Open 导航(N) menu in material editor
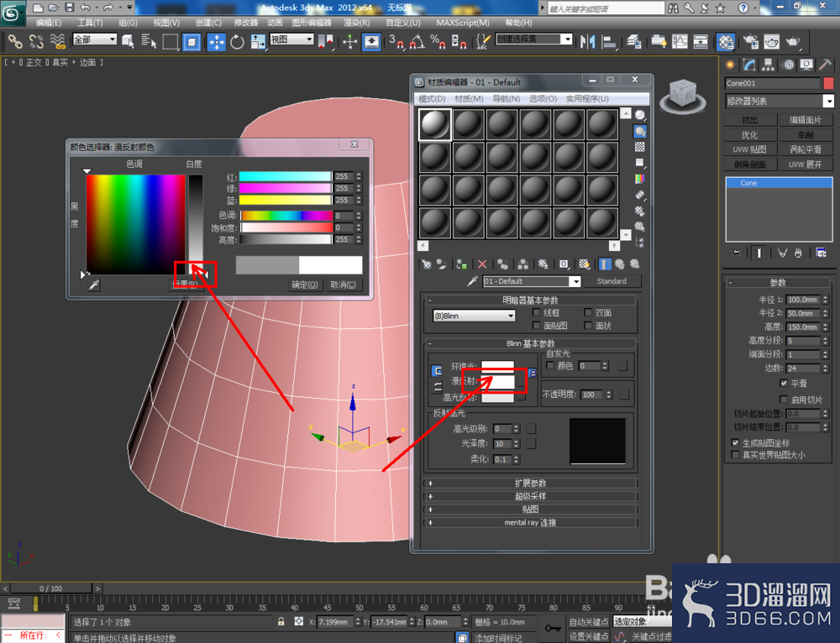The height and width of the screenshot is (643, 840). [507, 98]
